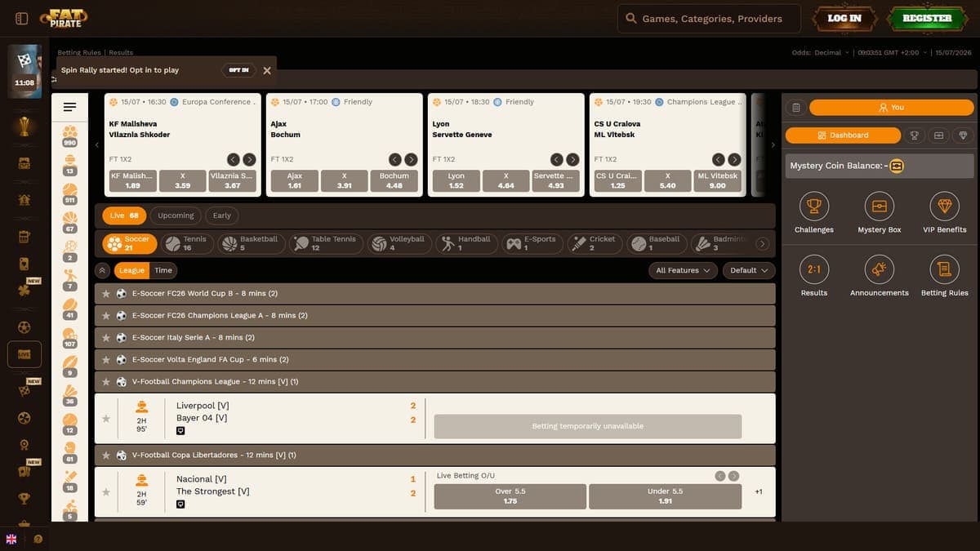Focus the Games, Categories, Providers search field
This screenshot has width=980, height=551.
[709, 18]
